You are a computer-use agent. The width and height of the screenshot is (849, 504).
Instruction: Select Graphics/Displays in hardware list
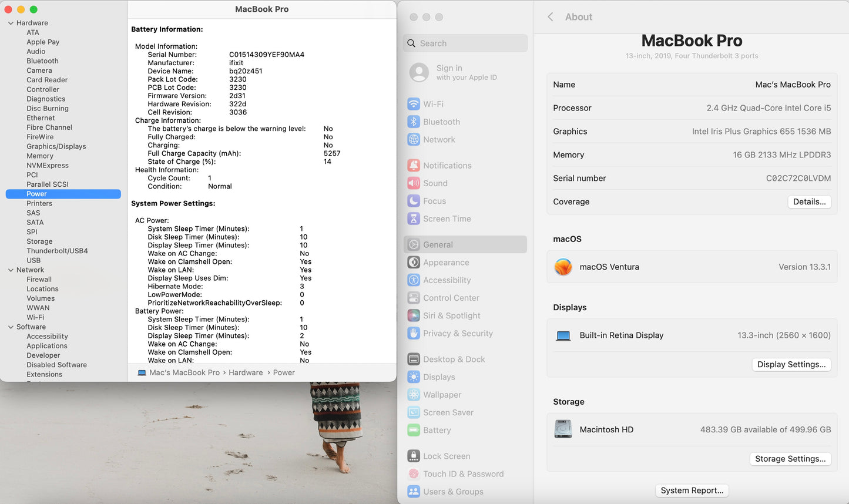[x=56, y=146]
